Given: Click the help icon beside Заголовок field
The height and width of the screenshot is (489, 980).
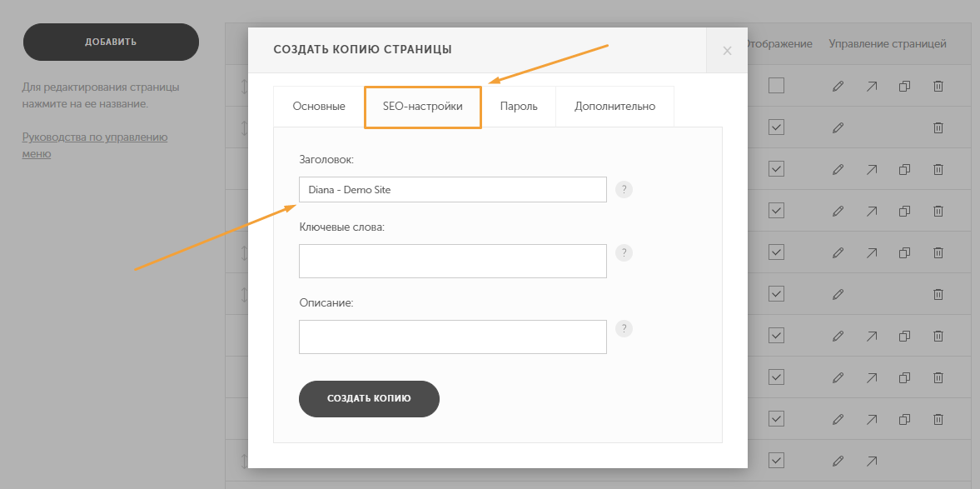Looking at the screenshot, I should pos(624,189).
